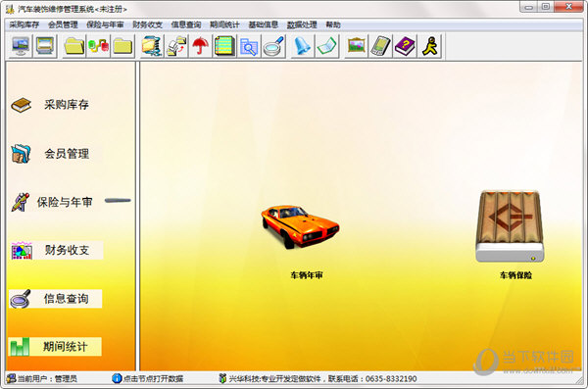Screen dimensions: 588x389
Task: Select 信息查询 in the sidebar
Action: click(66, 299)
